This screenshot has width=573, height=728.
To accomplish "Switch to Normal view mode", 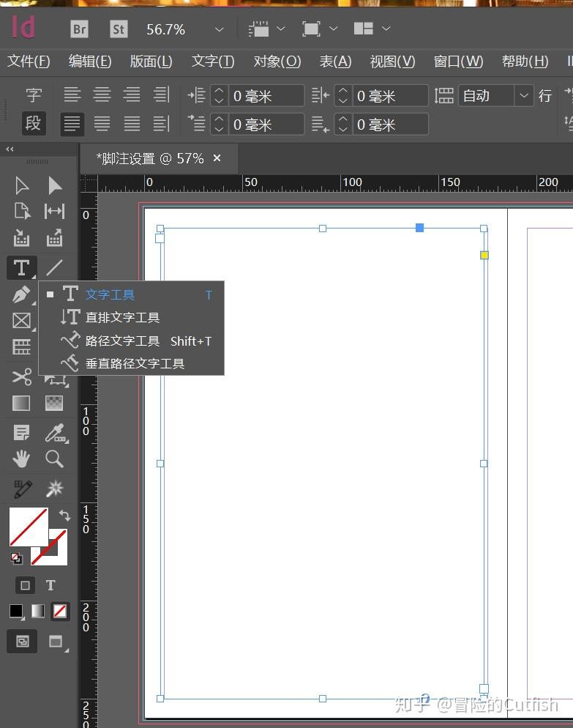I will (x=22, y=641).
